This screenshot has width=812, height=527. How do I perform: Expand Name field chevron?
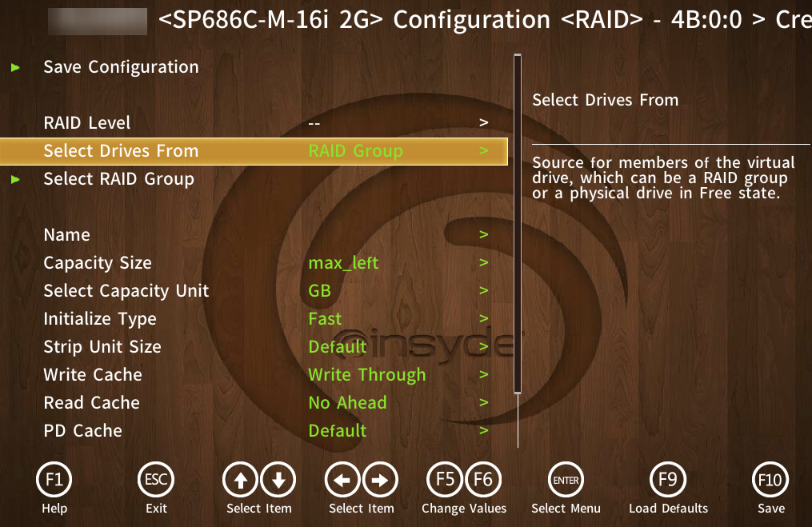tap(484, 234)
